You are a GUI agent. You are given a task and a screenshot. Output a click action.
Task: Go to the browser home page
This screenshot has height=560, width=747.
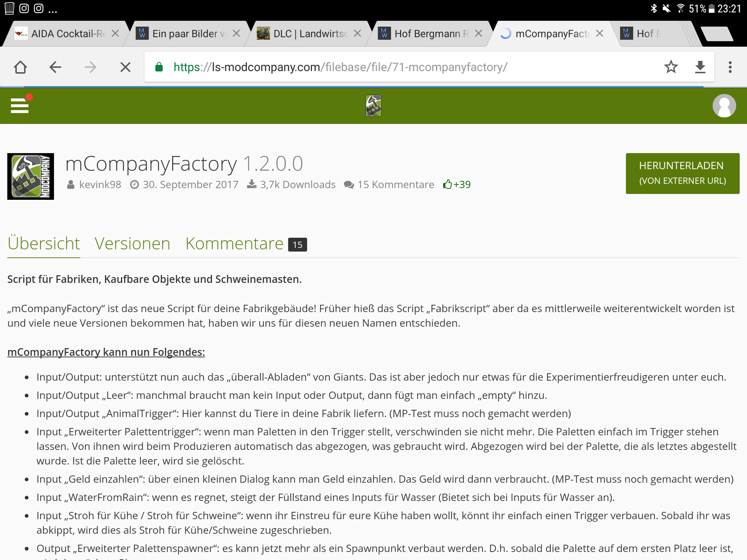pos(20,67)
